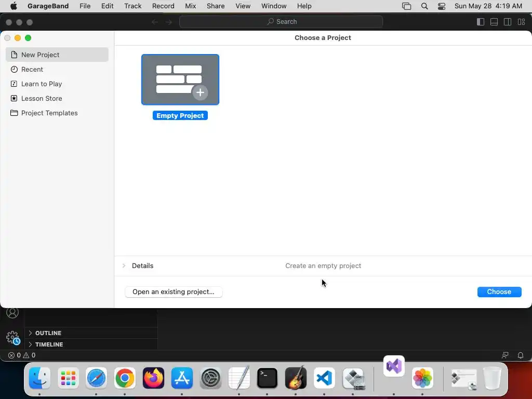Open Spotlight search in menu bar
The height and width of the screenshot is (399, 532).
[x=424, y=6]
